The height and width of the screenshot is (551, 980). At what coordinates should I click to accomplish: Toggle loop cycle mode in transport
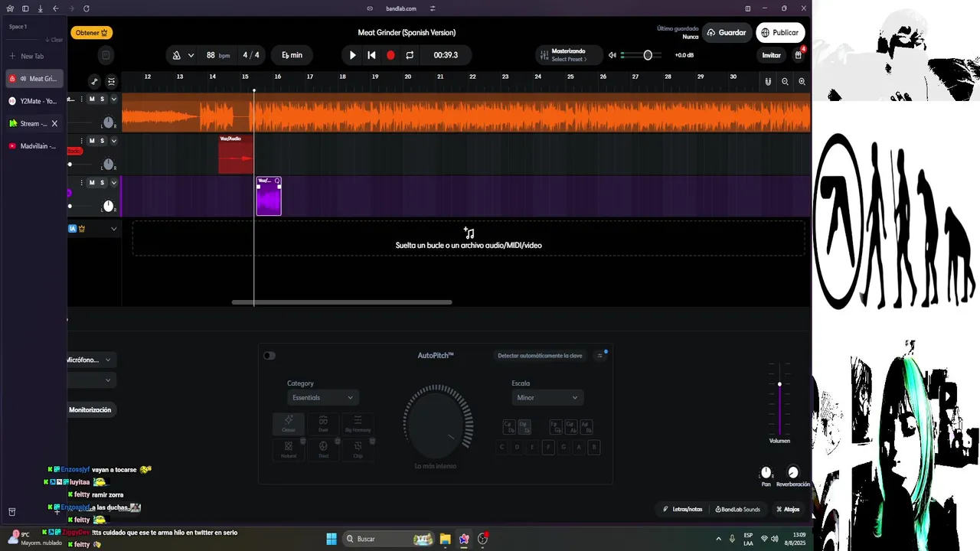pos(410,55)
